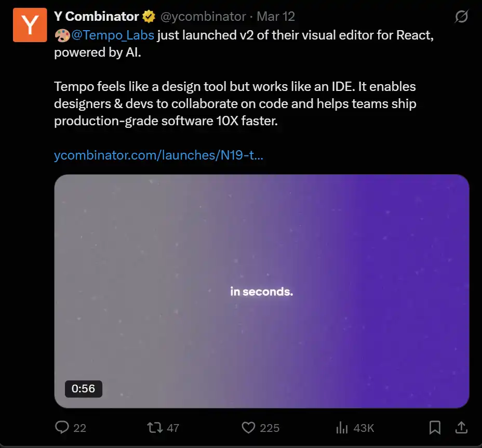Click the circle-slash icon at the tweet's top right
Image resolution: width=482 pixels, height=448 pixels.
pos(461,17)
